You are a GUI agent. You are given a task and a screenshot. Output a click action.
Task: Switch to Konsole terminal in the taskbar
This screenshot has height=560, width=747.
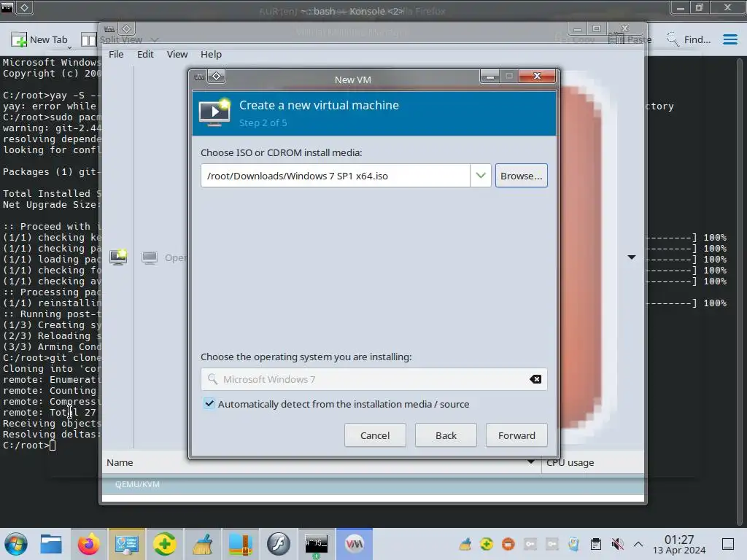[317, 544]
